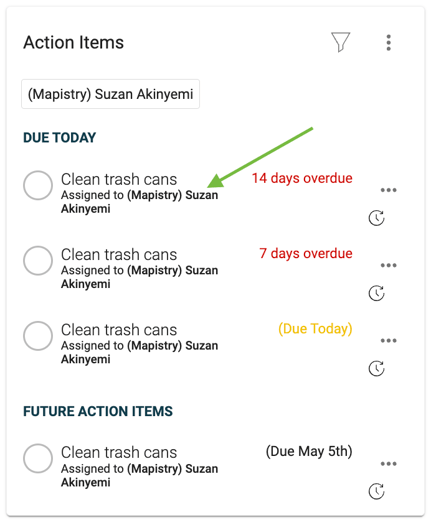Mark the 7 days overdue task complete

point(38,261)
